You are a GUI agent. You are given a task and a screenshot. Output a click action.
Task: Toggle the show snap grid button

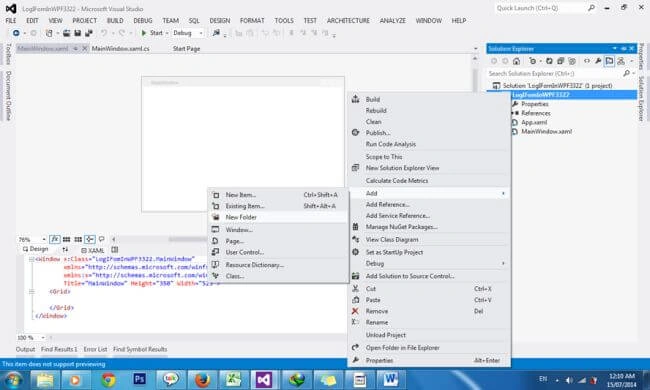[x=66, y=239]
